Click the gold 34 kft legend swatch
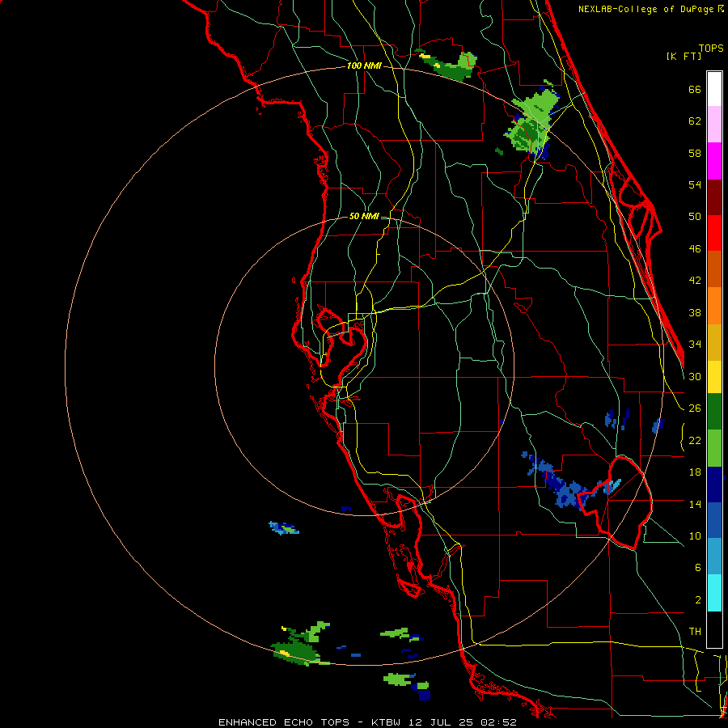This screenshot has width=728, height=728. (714, 342)
